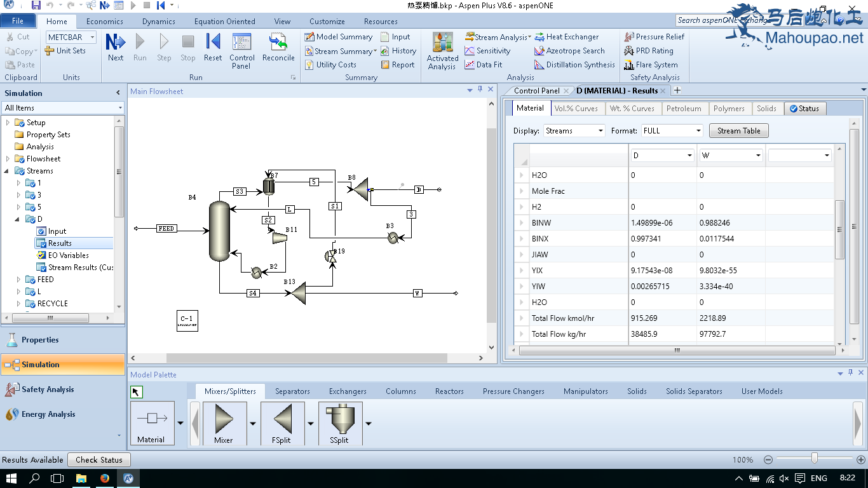Open Activated Analysis
Screen dimensions: 868x488
442,51
